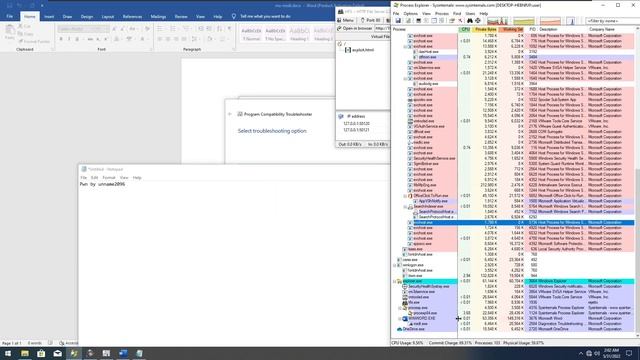Viewport: 640px width, 360px height.
Task: Open the File menu in Notepad
Action: coord(84,178)
